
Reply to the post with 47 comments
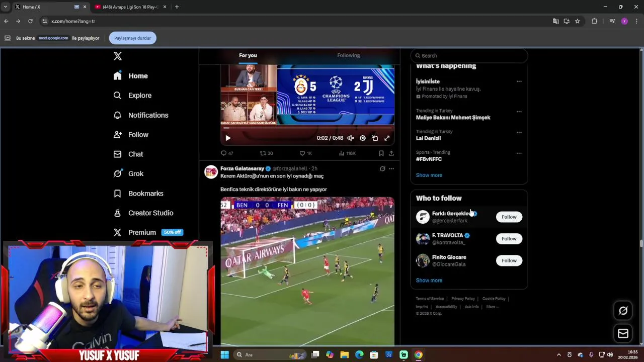point(227,153)
